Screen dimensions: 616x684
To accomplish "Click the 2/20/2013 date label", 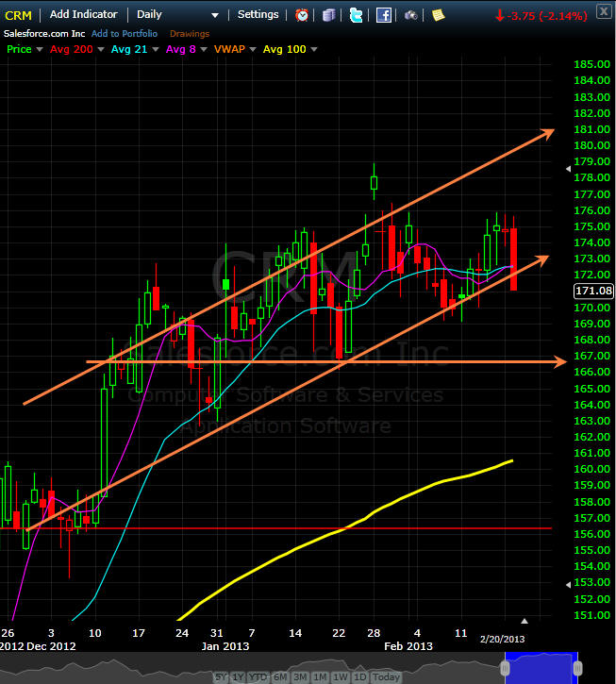I will [503, 639].
